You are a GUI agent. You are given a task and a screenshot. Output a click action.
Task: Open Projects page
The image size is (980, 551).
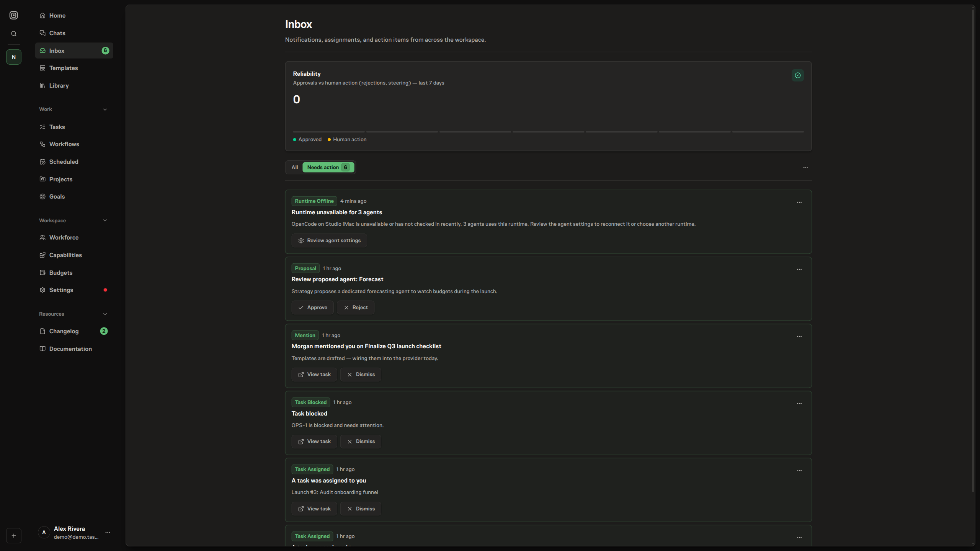pyautogui.click(x=74, y=179)
